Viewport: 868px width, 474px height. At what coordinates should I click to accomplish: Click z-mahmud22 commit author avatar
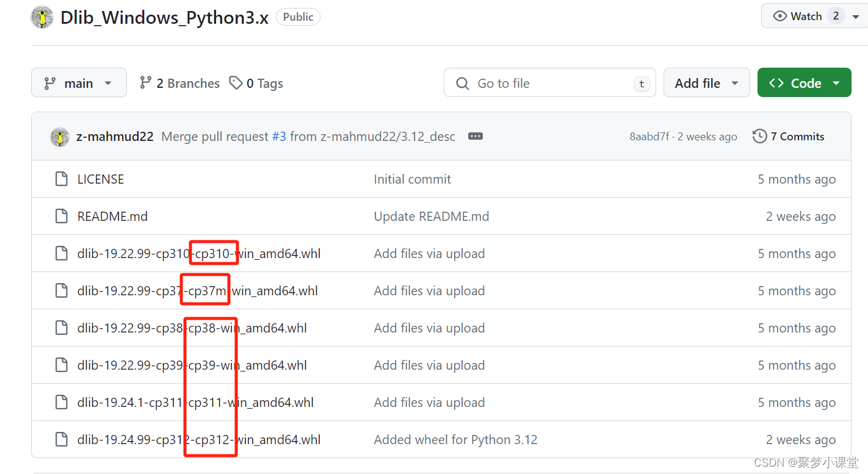[60, 137]
